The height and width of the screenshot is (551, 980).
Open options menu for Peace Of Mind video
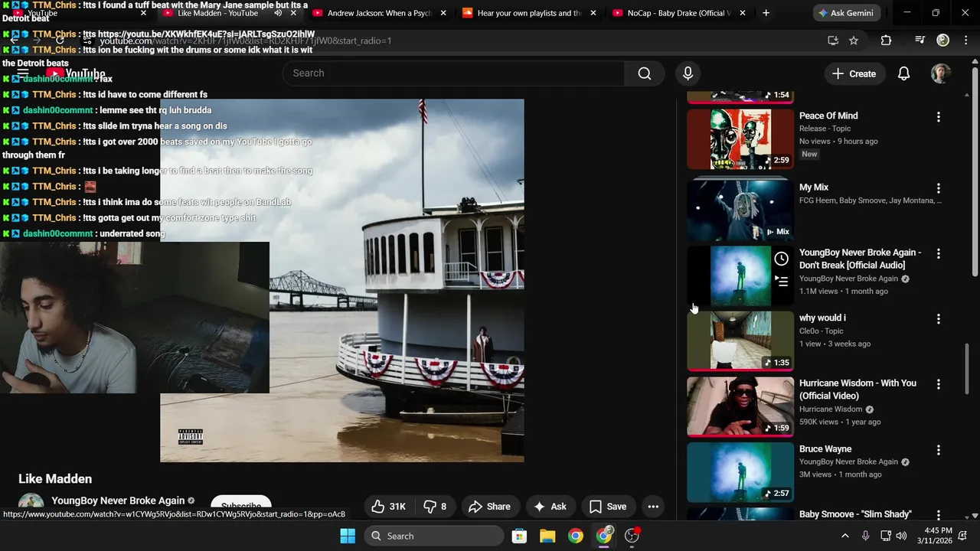[x=939, y=117]
